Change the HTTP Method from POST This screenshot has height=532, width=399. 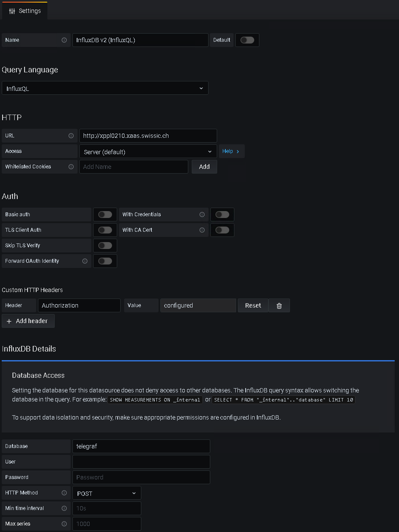pyautogui.click(x=106, y=492)
